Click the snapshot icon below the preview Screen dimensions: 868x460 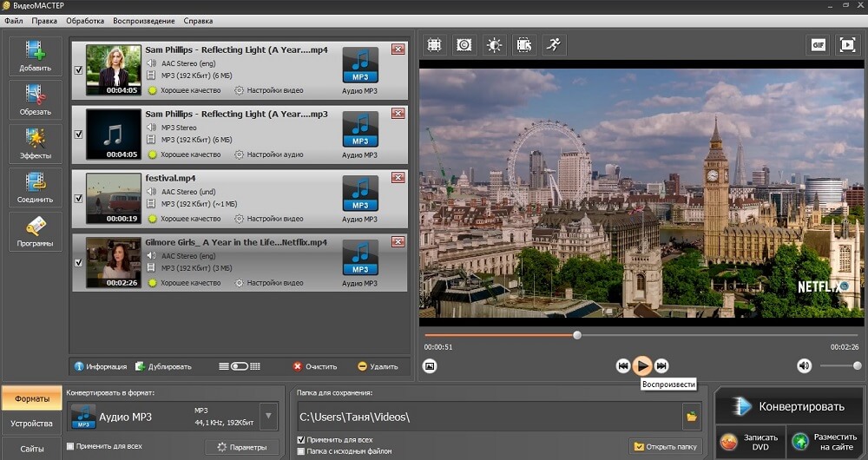[x=430, y=366]
